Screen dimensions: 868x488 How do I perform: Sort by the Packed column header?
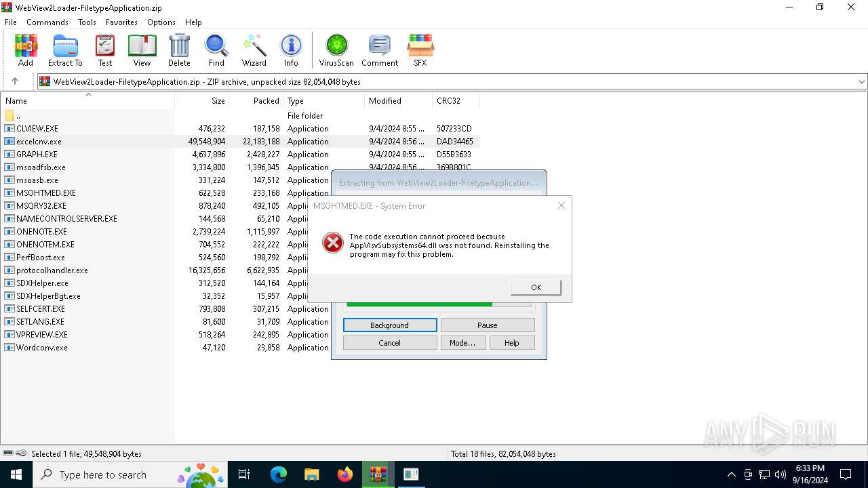(x=256, y=101)
